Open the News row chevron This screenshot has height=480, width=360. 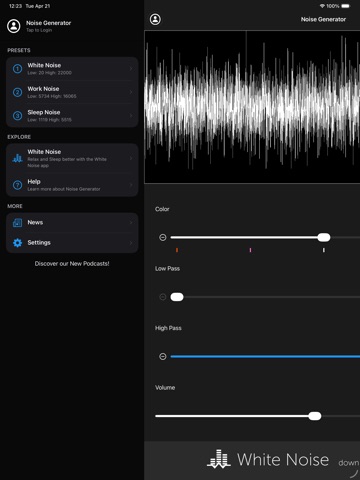(x=131, y=223)
